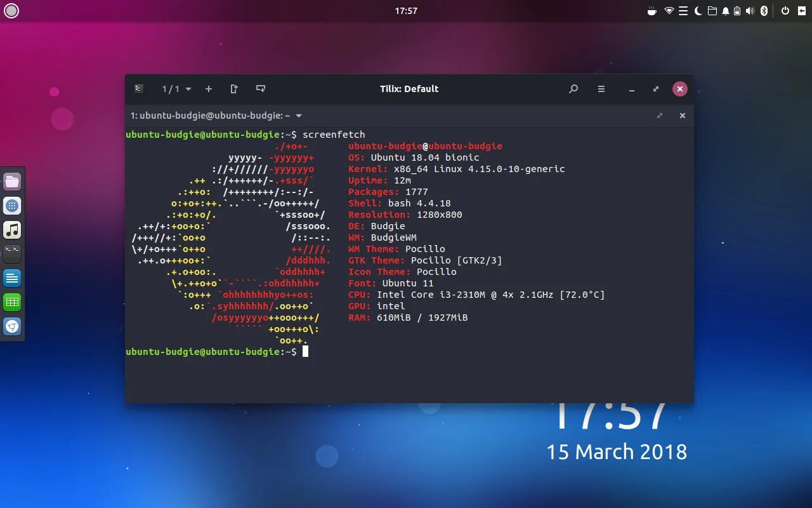The width and height of the screenshot is (812, 508).
Task: Launch Chromium browser from dock
Action: click(x=12, y=326)
